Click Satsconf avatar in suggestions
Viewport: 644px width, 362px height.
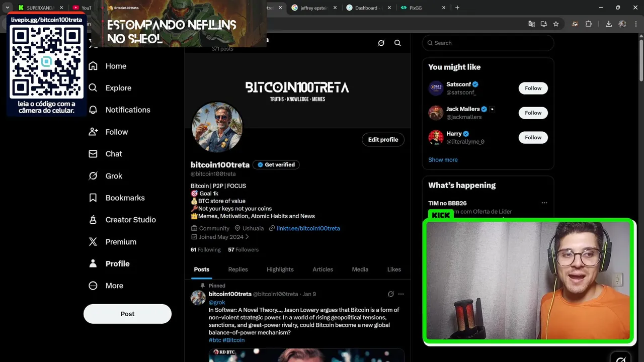click(x=436, y=88)
